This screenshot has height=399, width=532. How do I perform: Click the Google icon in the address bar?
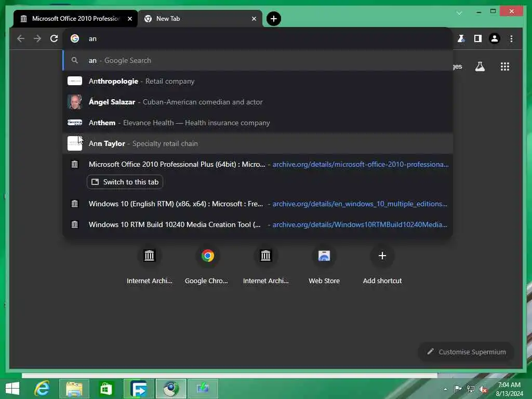click(75, 38)
